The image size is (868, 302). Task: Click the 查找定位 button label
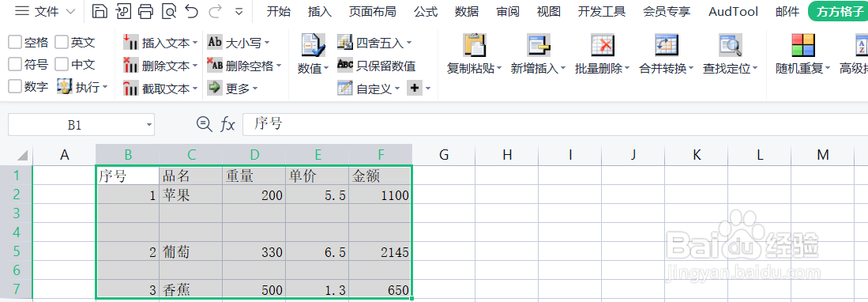click(727, 69)
